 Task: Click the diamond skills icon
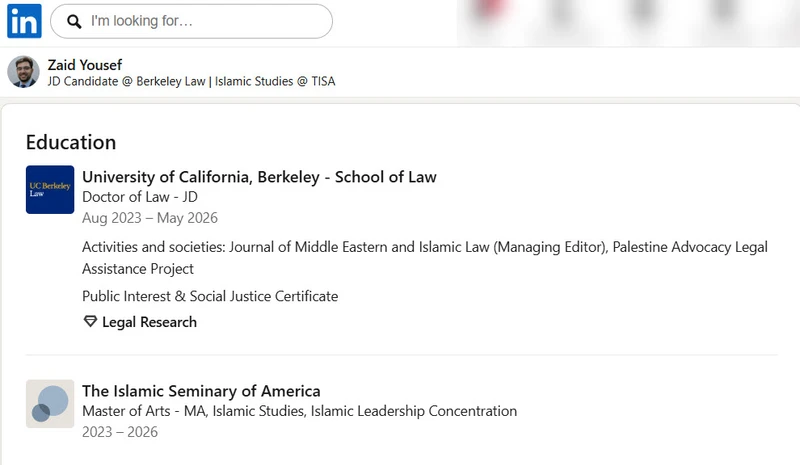(x=90, y=322)
